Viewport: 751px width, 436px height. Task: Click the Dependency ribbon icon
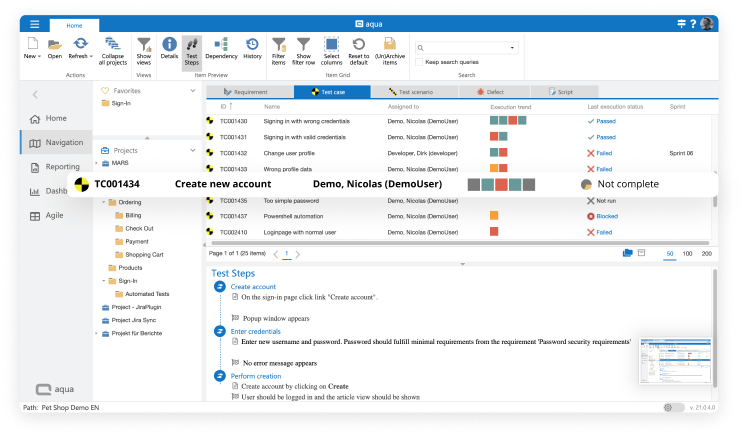click(221, 48)
